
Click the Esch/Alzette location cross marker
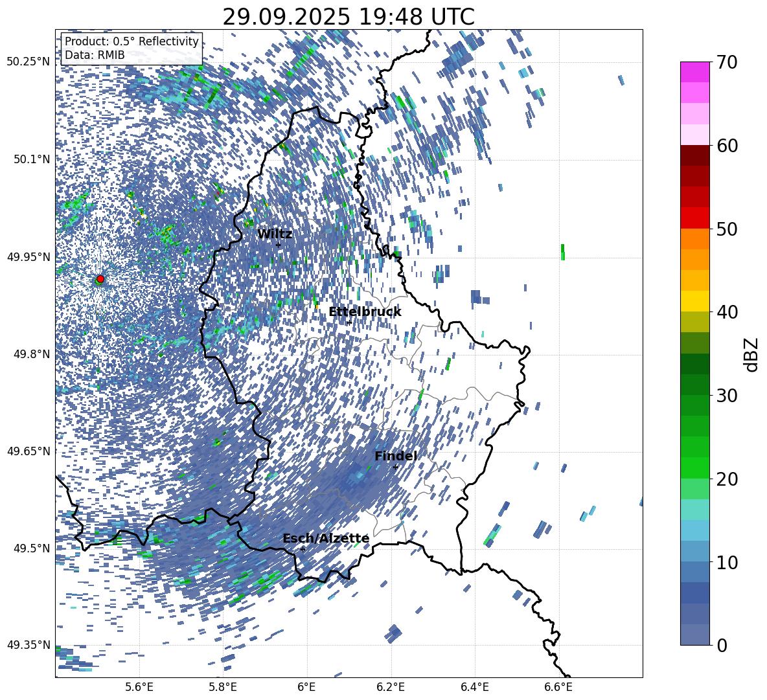tap(303, 549)
